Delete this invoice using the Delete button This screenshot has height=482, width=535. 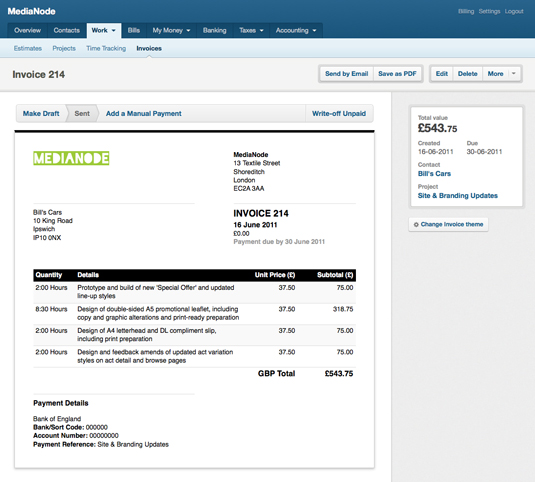(x=467, y=74)
